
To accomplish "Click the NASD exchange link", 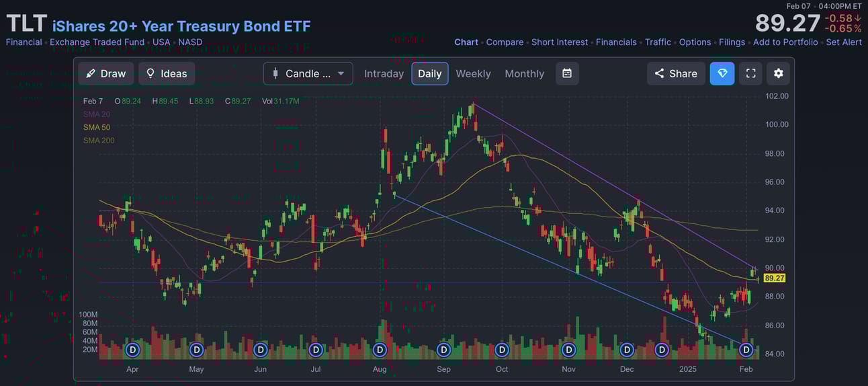I will pos(190,42).
